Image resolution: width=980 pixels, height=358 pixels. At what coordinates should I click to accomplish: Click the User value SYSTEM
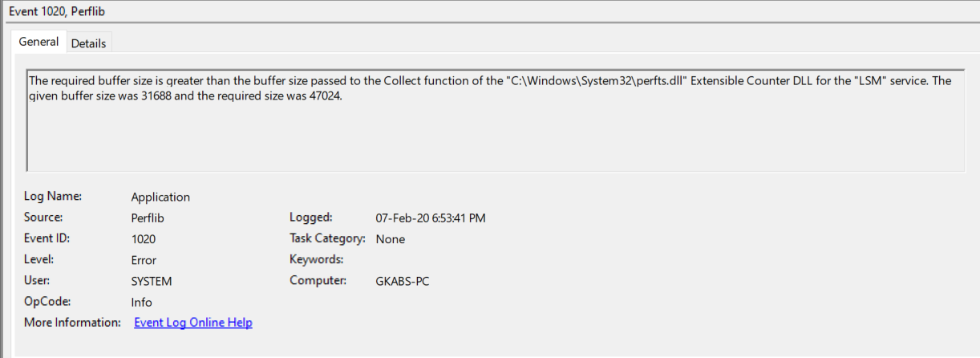coord(152,281)
